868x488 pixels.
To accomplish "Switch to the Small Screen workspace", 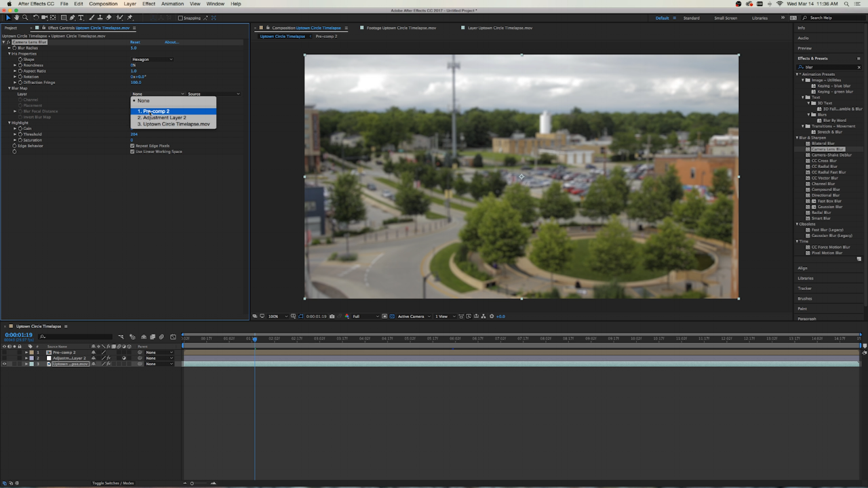I will [726, 18].
